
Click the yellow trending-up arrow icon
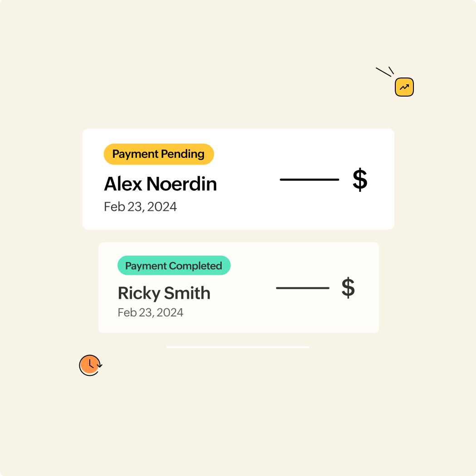click(x=404, y=87)
